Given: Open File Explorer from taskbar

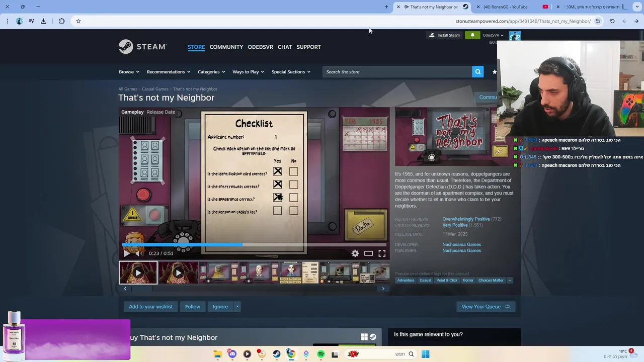Looking at the screenshot, I should [217, 354].
